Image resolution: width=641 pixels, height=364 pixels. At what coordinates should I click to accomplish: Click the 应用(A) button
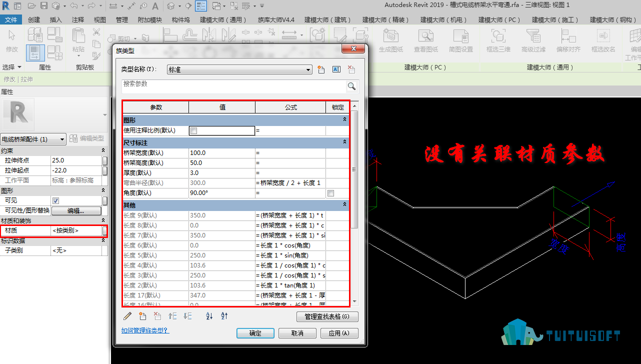tap(339, 333)
